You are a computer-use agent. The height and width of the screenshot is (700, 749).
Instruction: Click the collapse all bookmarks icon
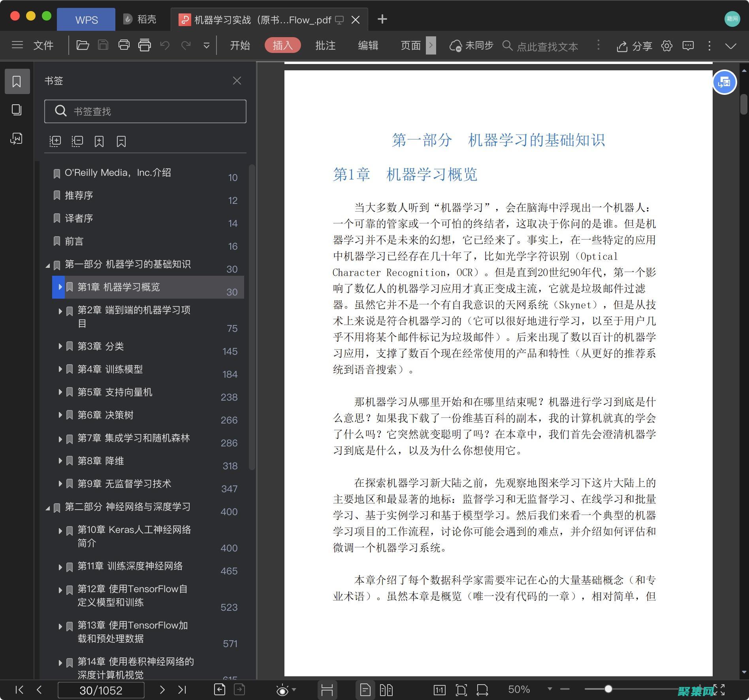coord(77,141)
